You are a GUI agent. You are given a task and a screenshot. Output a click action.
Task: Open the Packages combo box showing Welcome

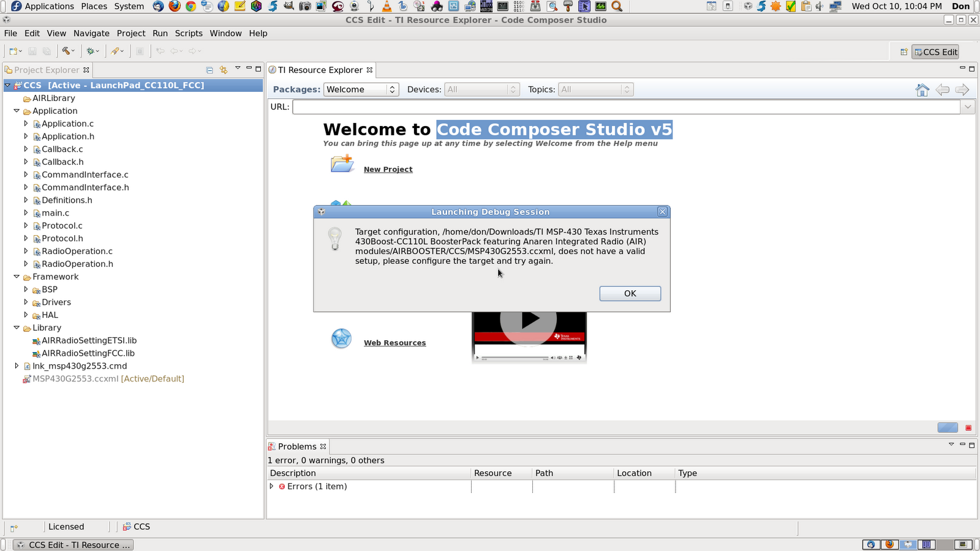[361, 89]
